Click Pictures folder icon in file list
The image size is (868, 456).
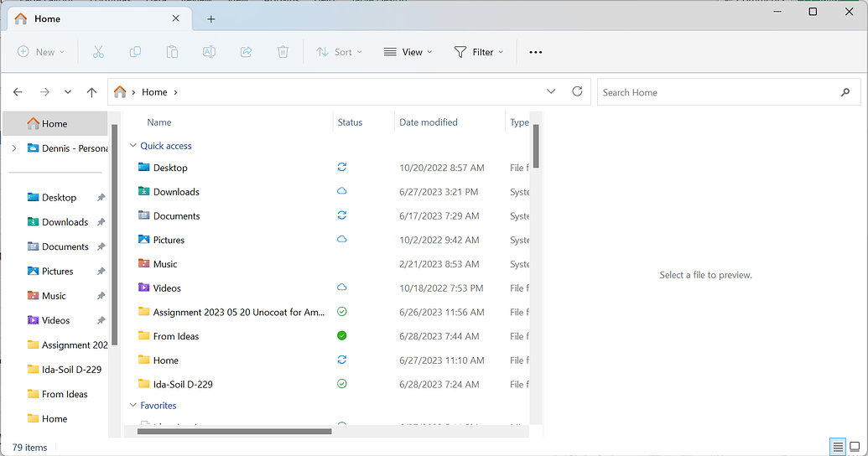(144, 240)
